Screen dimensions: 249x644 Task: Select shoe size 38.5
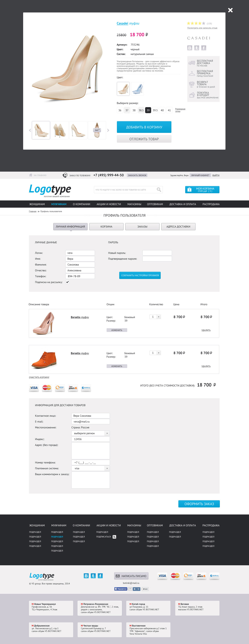click(141, 110)
